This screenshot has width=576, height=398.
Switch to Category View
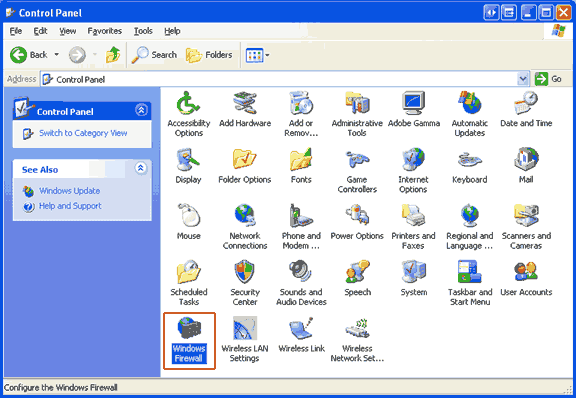(83, 133)
